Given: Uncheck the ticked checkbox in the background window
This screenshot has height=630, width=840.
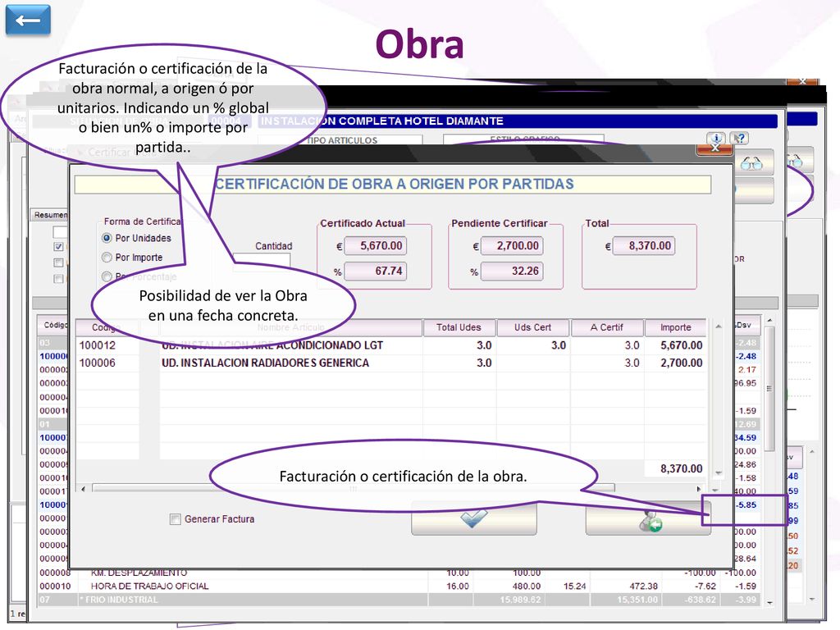Looking at the screenshot, I should point(58,246).
